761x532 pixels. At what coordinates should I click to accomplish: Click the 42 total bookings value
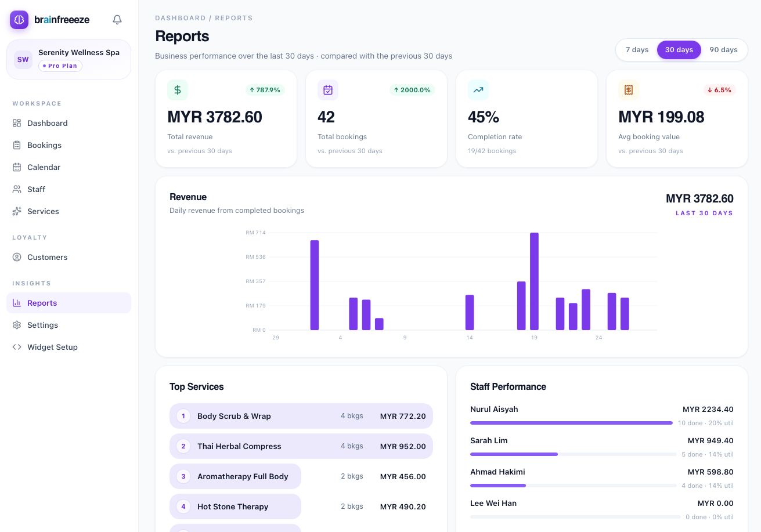326,117
